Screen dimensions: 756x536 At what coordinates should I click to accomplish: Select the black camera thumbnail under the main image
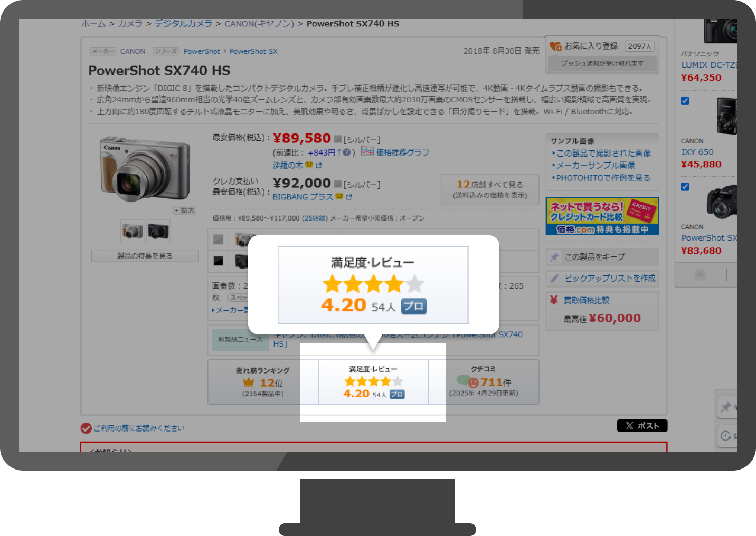(158, 231)
